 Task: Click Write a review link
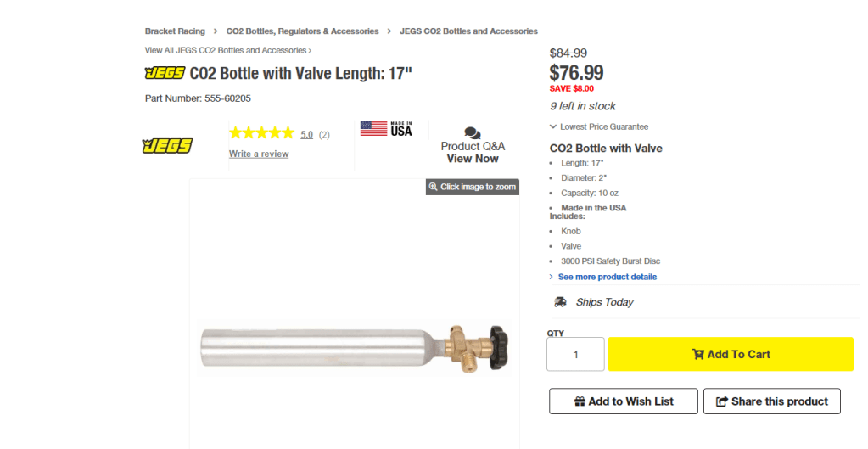pos(259,154)
